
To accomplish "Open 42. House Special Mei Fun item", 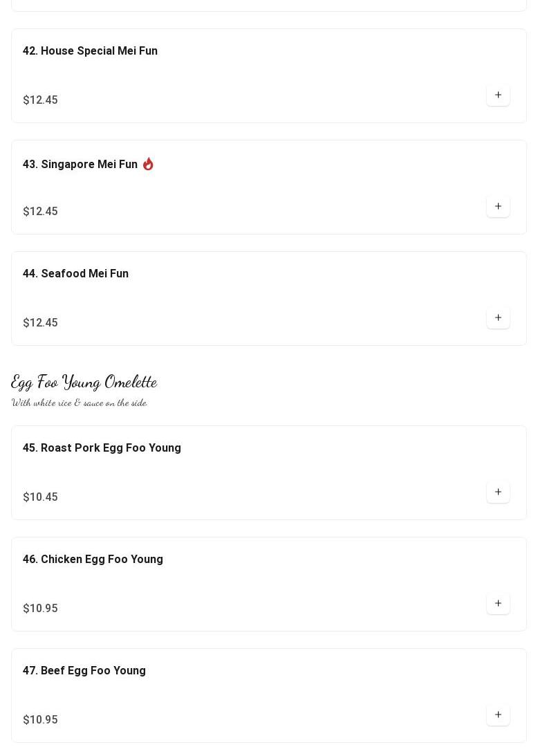I will pyautogui.click(x=90, y=51).
